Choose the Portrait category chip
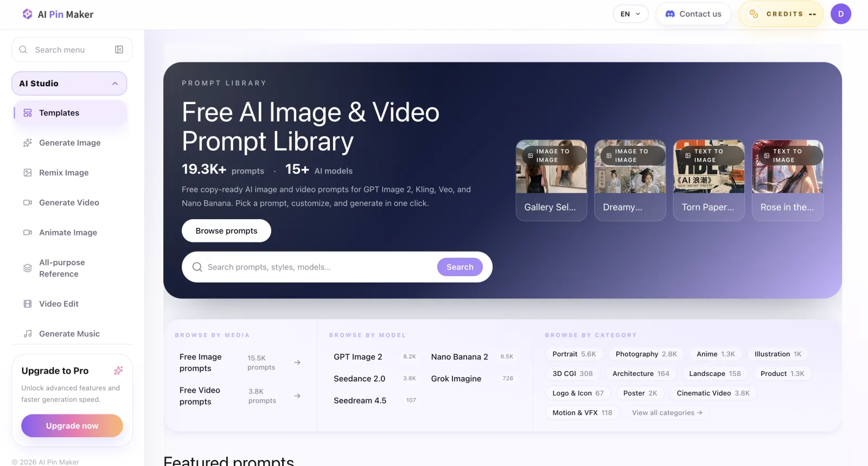 [x=574, y=354]
